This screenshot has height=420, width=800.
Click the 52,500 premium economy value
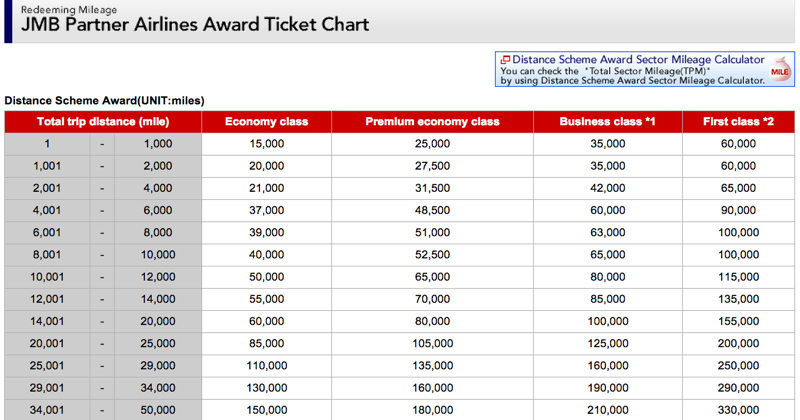tap(432, 255)
